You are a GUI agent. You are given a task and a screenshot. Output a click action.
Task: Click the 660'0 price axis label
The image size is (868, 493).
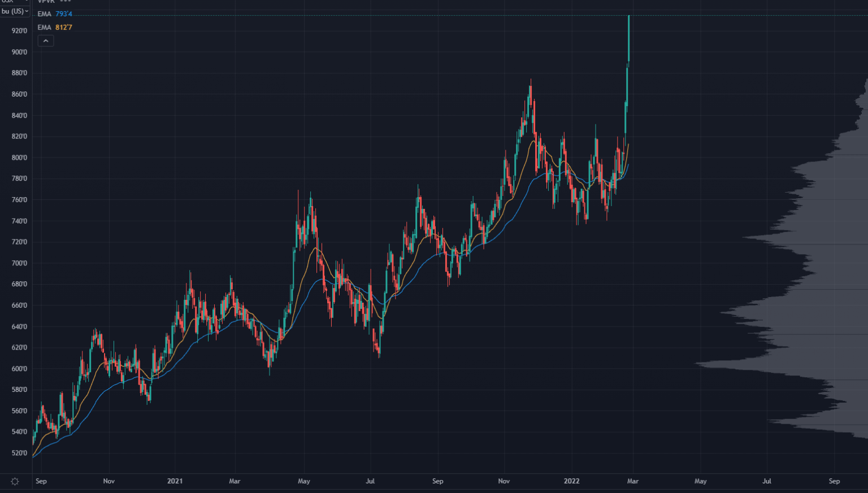coord(19,306)
